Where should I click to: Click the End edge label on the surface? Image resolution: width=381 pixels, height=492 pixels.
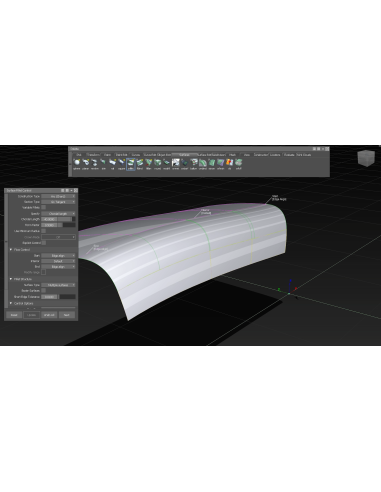pyautogui.click(x=100, y=247)
